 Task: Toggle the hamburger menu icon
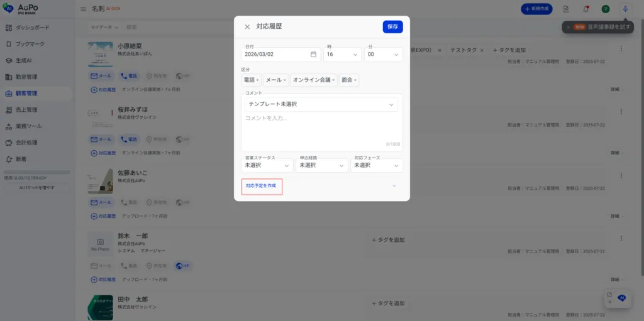[84, 9]
